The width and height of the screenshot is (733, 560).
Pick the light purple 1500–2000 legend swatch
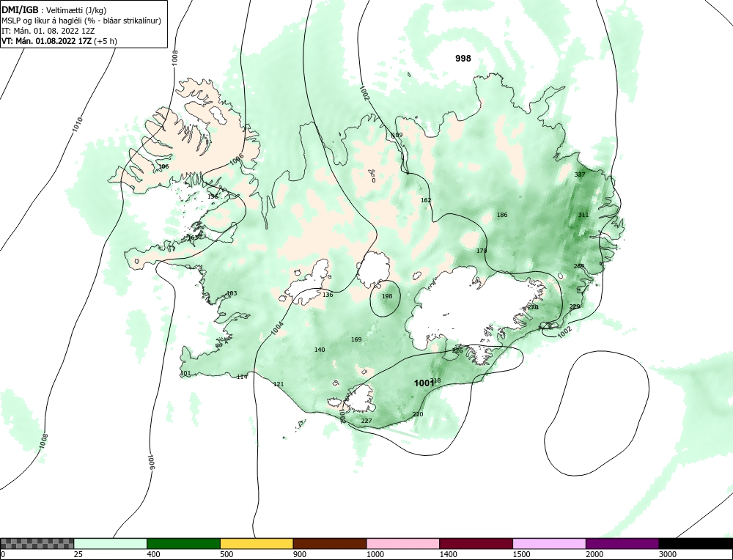pos(549,543)
